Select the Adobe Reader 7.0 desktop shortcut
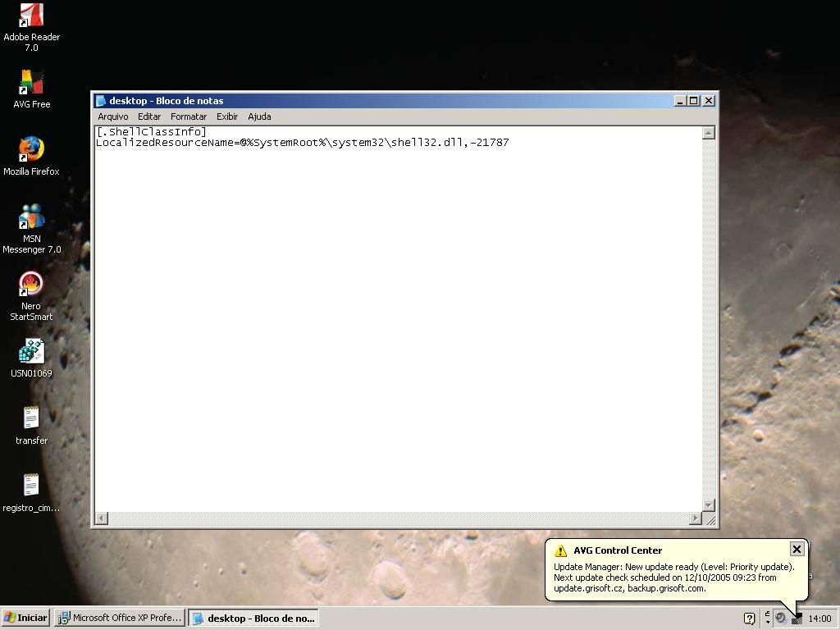Image resolution: width=840 pixels, height=630 pixels. pos(32,27)
